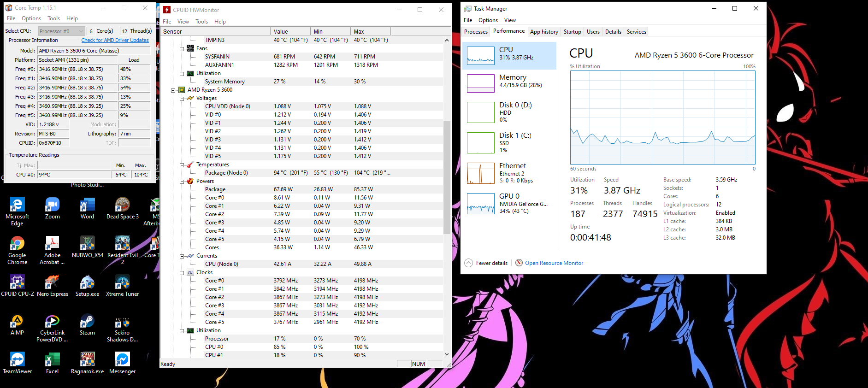Open the Zoom desktop icon

pyautogui.click(x=52, y=208)
